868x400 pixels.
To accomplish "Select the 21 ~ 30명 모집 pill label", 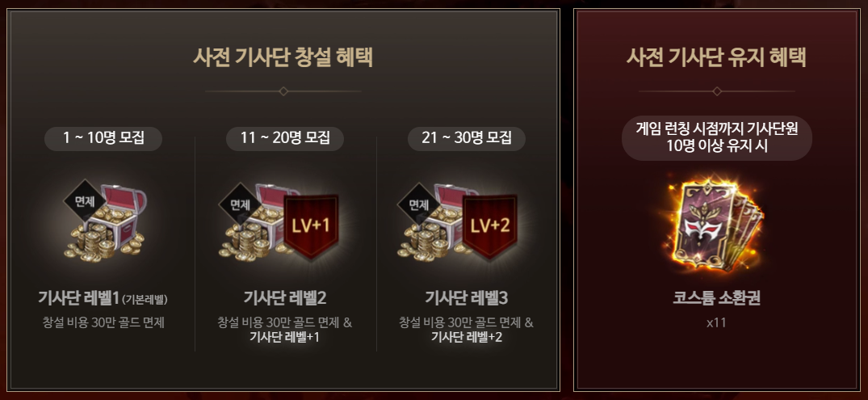I will [x=466, y=138].
